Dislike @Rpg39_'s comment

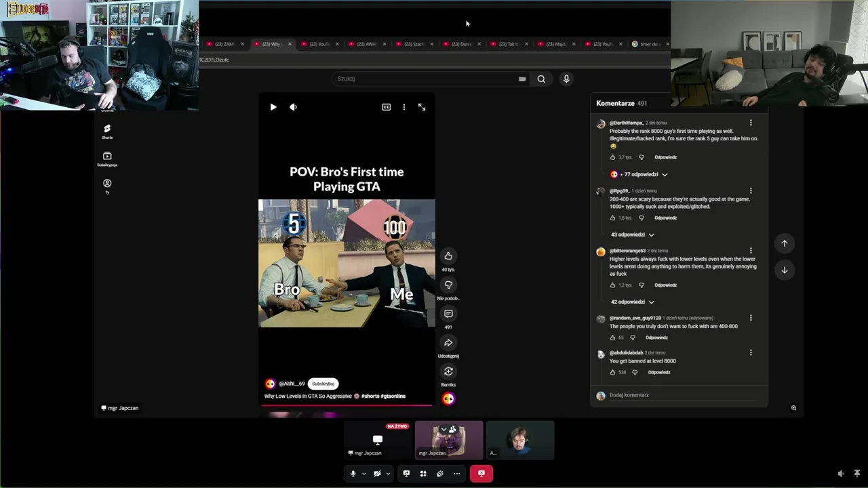(642, 218)
